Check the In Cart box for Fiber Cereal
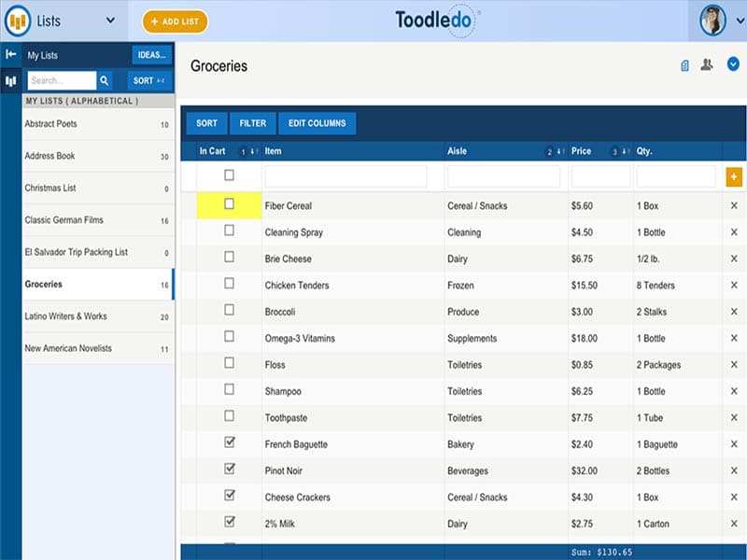The image size is (747, 560). pyautogui.click(x=227, y=205)
